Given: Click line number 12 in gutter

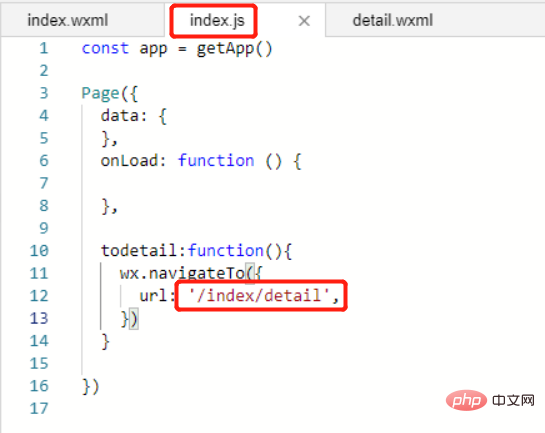Looking at the screenshot, I should coord(39,296).
